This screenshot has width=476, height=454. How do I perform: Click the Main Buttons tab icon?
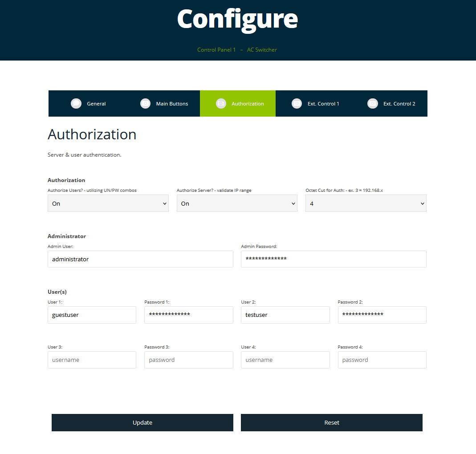[145, 104]
